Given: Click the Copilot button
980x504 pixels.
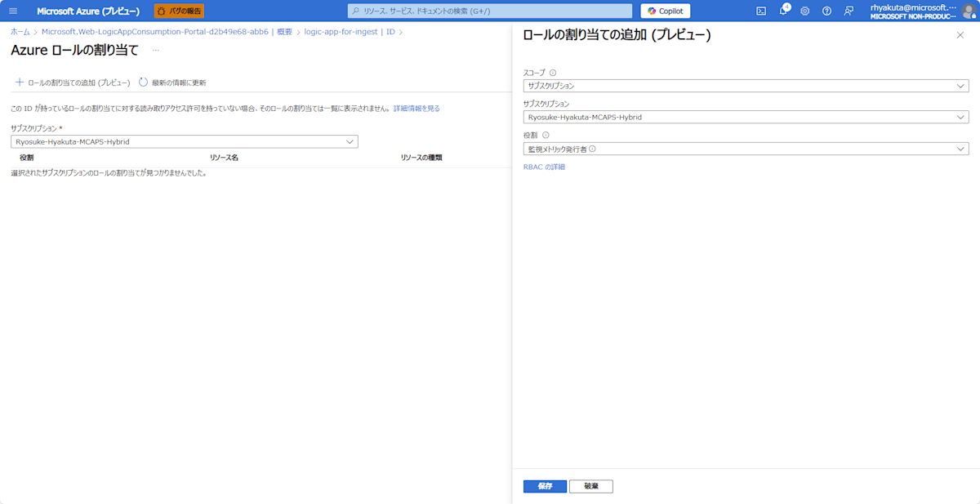Looking at the screenshot, I should (x=666, y=11).
